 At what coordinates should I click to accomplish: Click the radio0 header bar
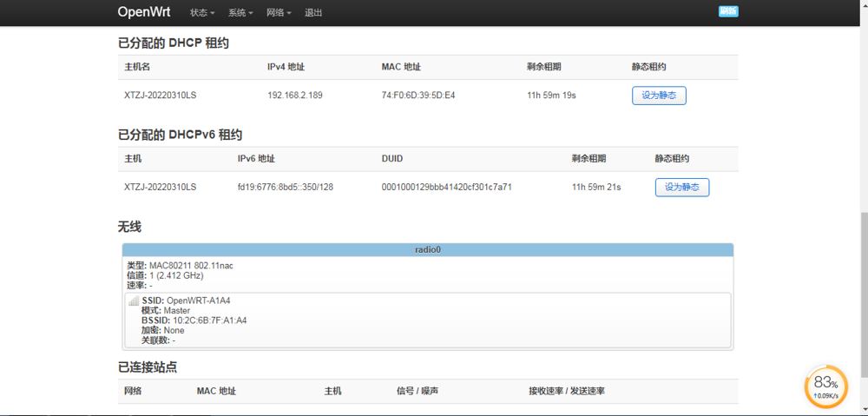point(428,250)
